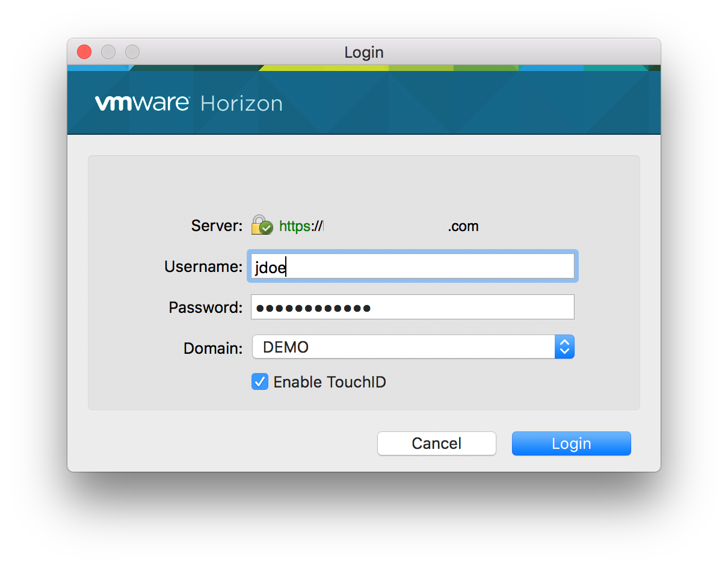The image size is (728, 568).
Task: Focus the Username field containing jdoe
Action: pos(412,267)
